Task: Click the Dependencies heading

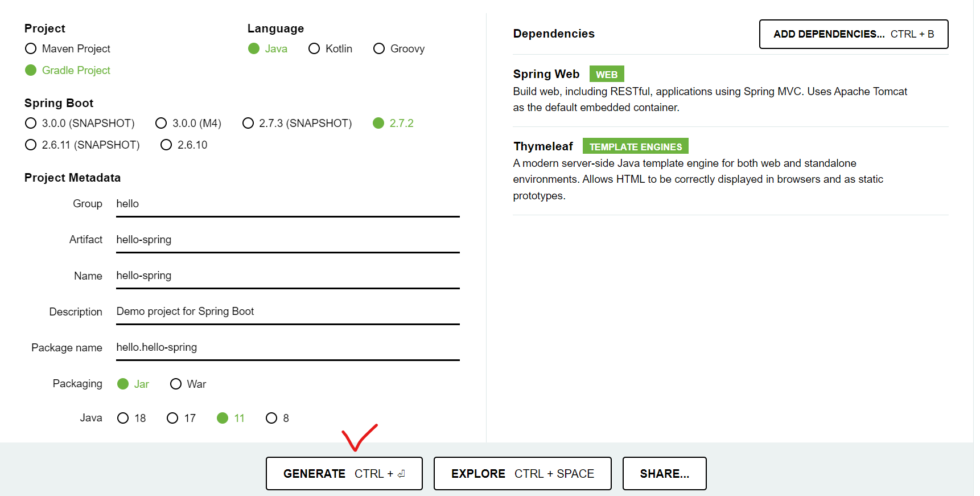Action: tap(554, 34)
